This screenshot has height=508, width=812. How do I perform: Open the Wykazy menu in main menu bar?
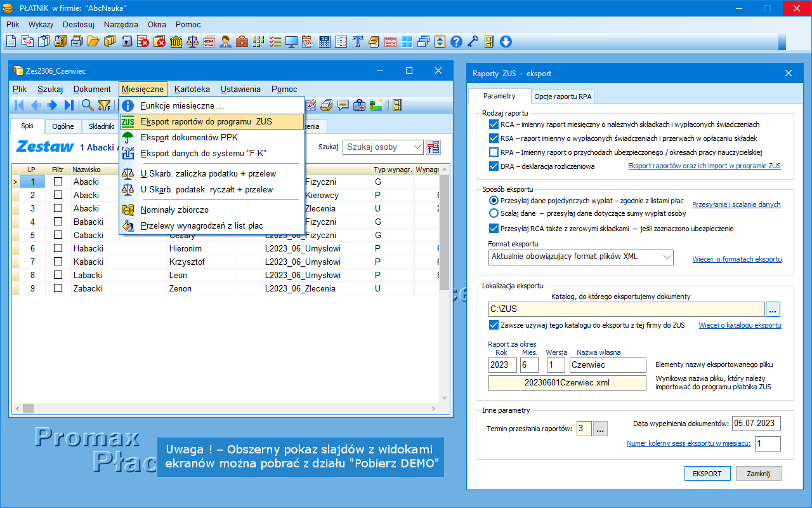point(41,25)
